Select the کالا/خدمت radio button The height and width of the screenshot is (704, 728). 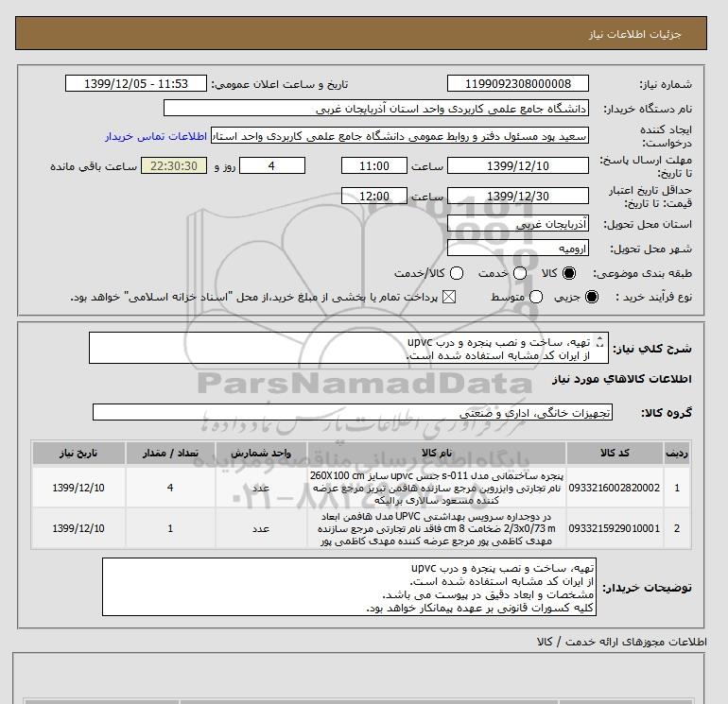coord(457,273)
